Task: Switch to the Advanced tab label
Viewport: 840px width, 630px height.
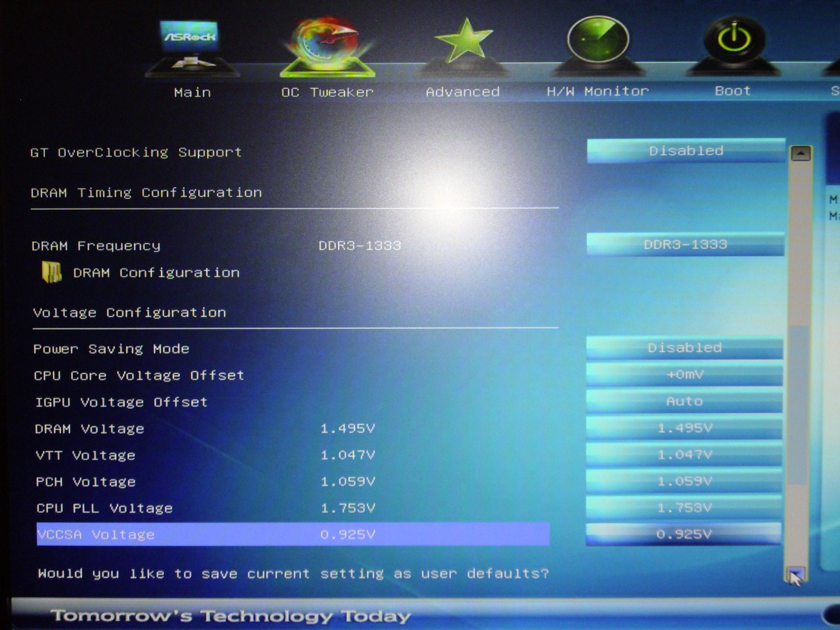Action: (463, 92)
